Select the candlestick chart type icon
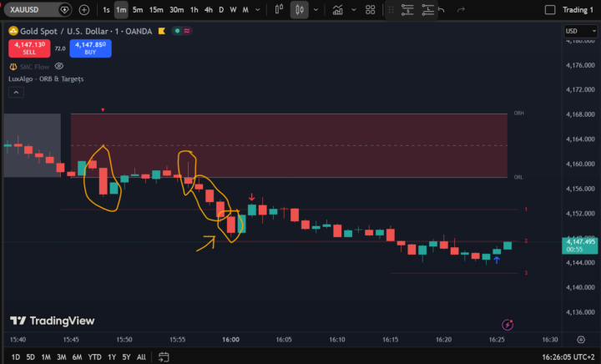The height and width of the screenshot is (364, 601). 300,10
